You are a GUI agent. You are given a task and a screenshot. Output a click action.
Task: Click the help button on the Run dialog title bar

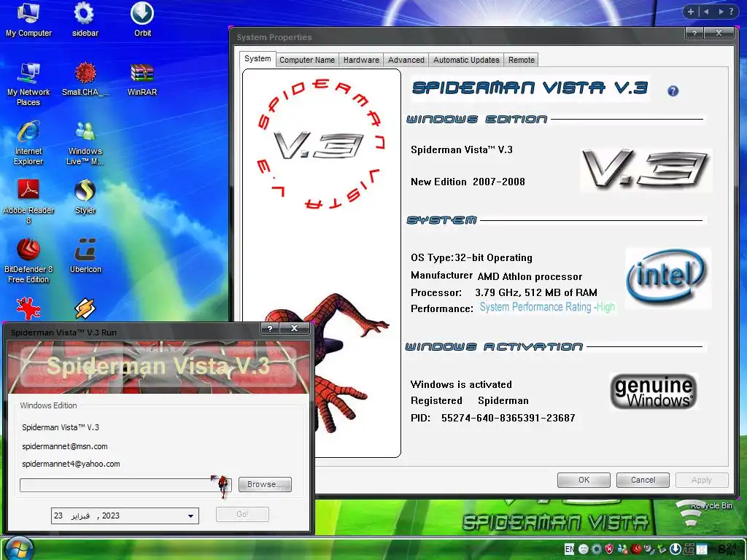tap(270, 328)
